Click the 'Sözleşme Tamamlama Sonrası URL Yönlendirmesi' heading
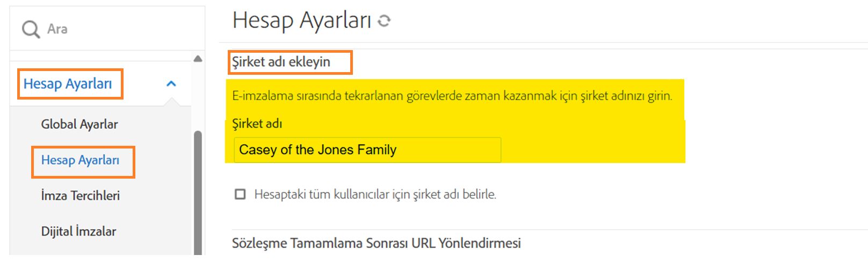 pyautogui.click(x=376, y=243)
